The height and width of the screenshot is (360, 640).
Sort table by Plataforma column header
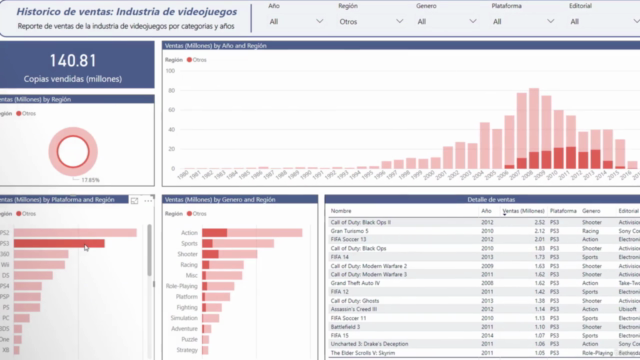[x=563, y=211]
